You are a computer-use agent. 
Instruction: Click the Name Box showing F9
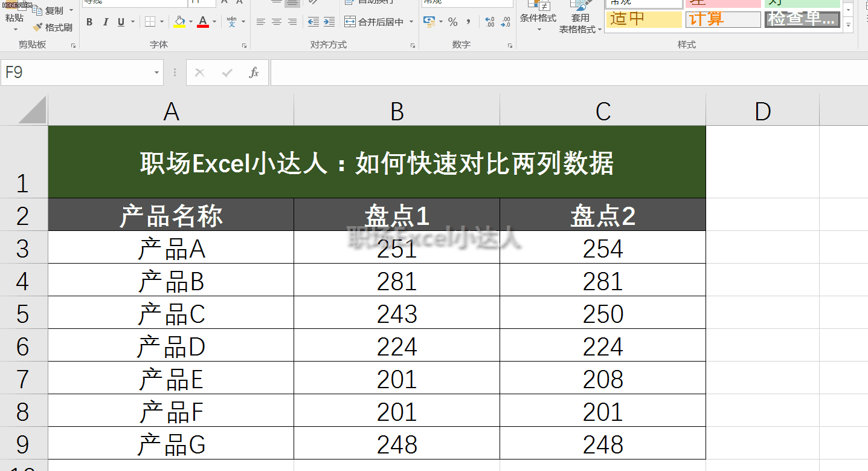tap(76, 73)
